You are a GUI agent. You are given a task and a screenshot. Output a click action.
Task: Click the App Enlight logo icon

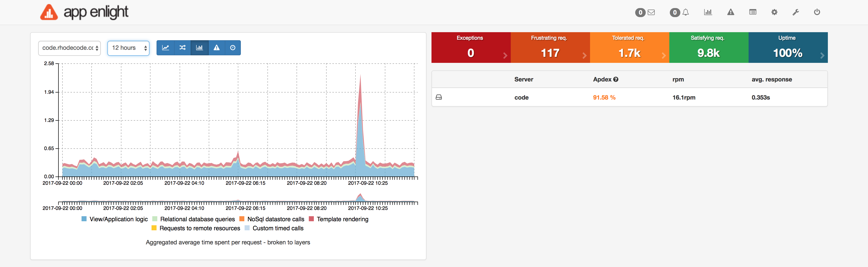(49, 13)
